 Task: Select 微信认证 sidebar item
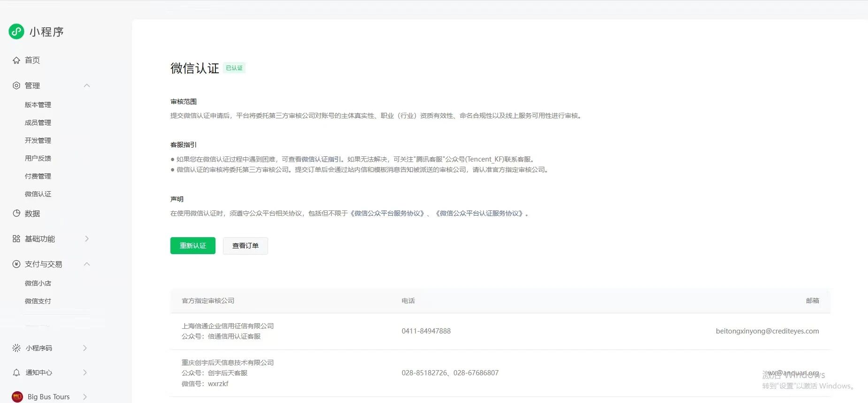(38, 194)
